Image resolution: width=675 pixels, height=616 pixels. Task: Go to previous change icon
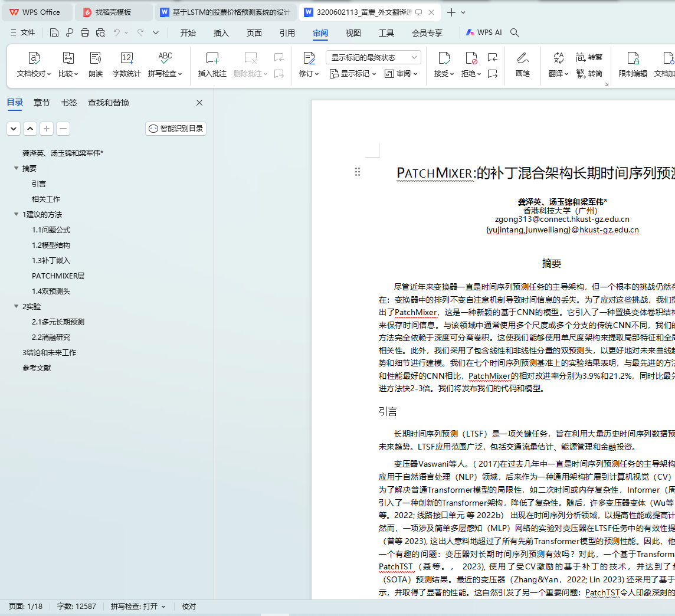493,57
